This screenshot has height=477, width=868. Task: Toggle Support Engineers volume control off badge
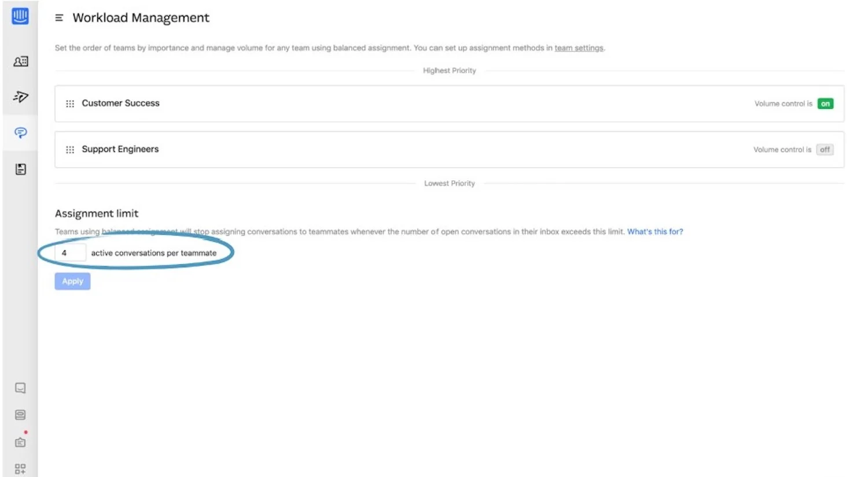pyautogui.click(x=825, y=149)
